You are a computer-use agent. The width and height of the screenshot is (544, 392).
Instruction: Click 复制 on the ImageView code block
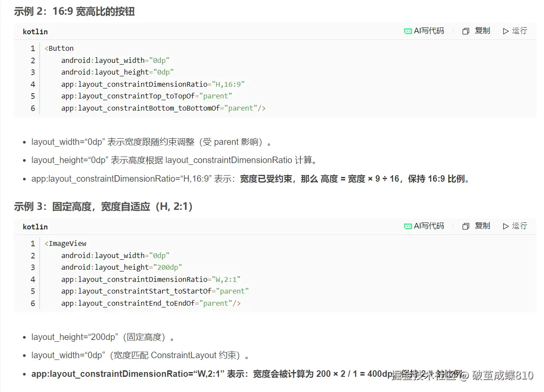pos(482,226)
